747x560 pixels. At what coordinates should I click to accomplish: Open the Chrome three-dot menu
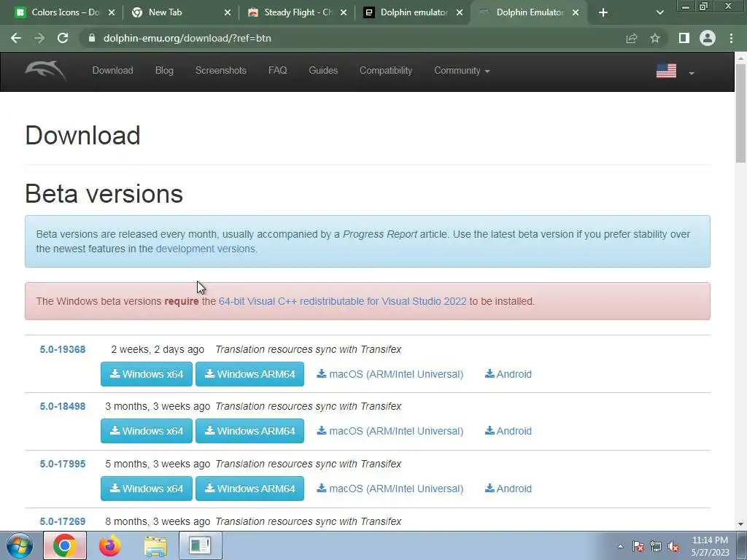pyautogui.click(x=731, y=38)
